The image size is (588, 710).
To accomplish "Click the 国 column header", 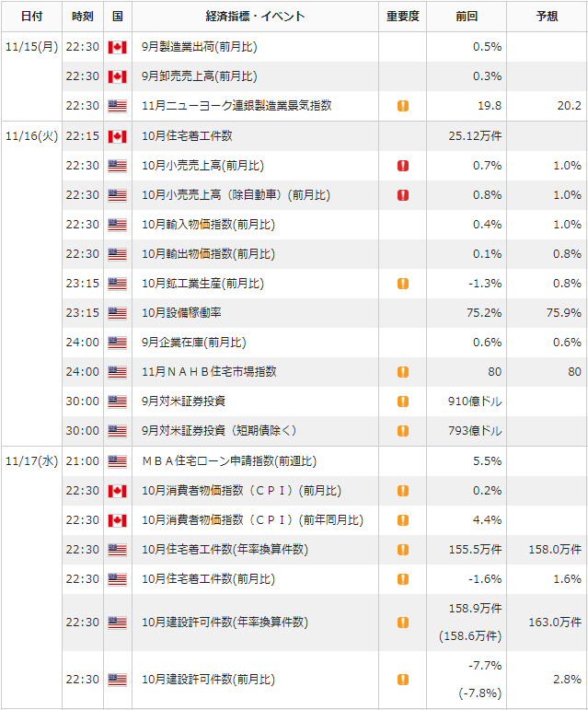I will (x=118, y=17).
